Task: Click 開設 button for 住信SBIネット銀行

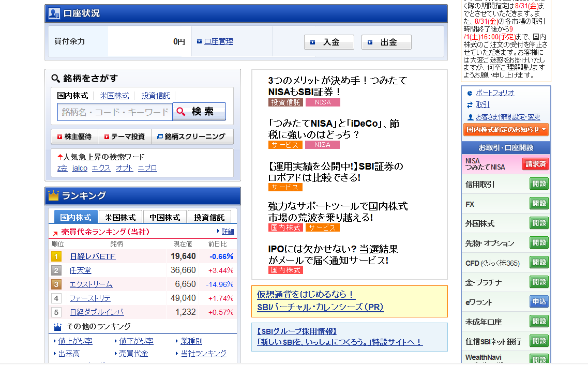Action: click(x=539, y=341)
